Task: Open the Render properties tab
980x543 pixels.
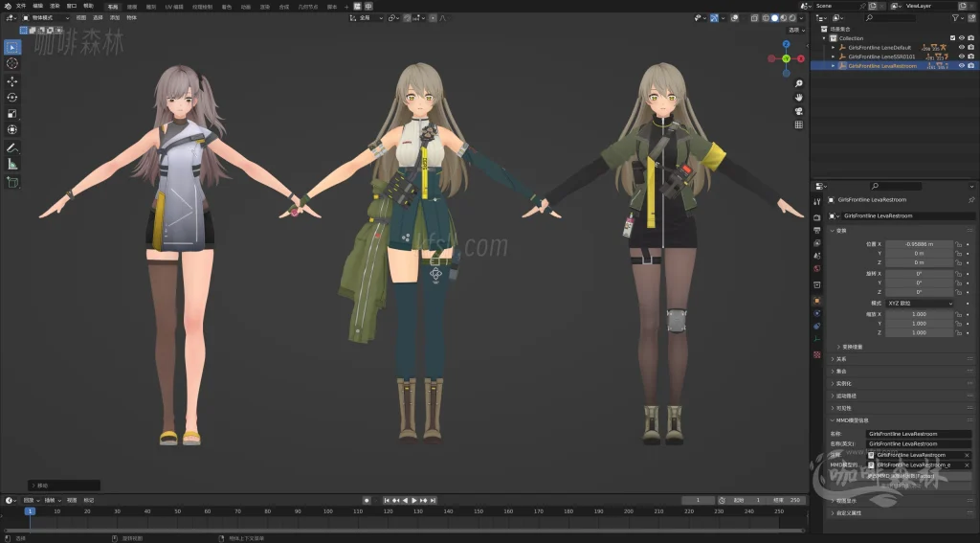Action: coord(817,217)
